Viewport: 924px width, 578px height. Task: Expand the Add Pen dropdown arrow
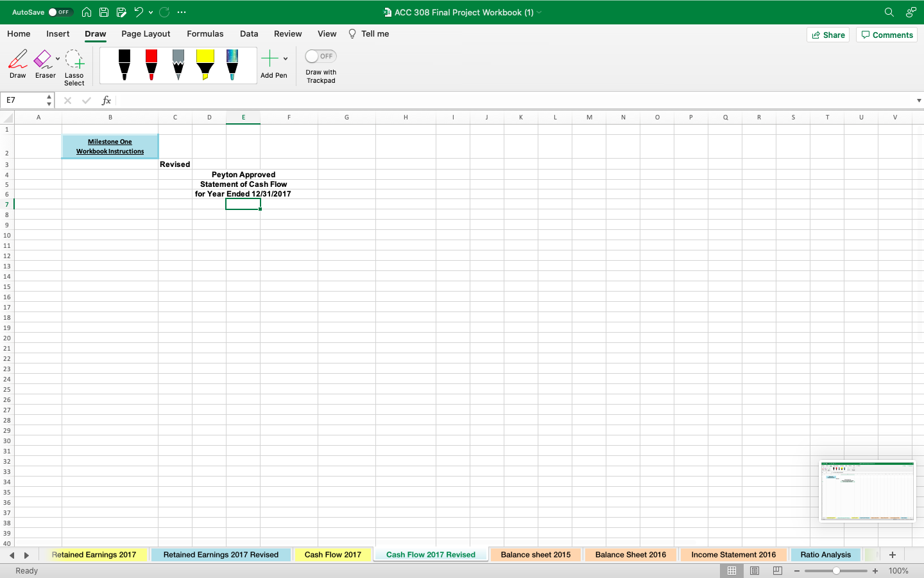pos(286,58)
